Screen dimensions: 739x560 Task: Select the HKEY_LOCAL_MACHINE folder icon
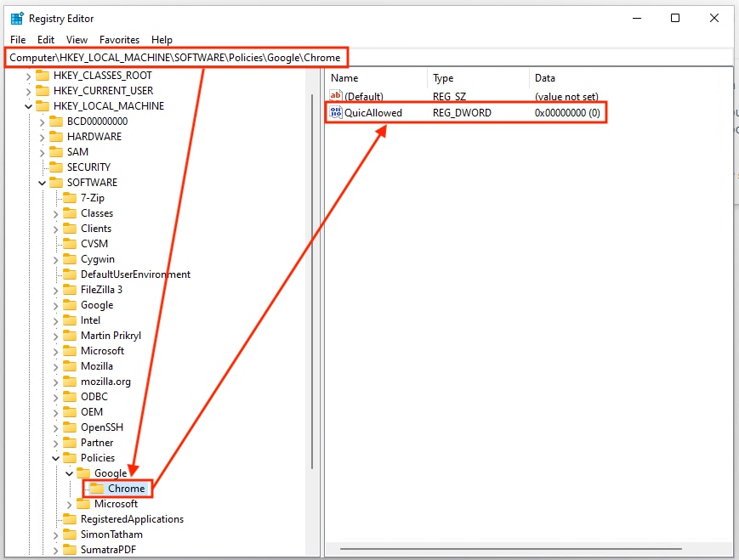(x=43, y=106)
